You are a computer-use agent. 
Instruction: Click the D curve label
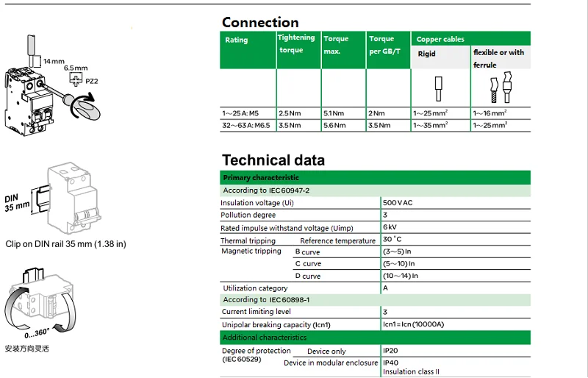[307, 277]
